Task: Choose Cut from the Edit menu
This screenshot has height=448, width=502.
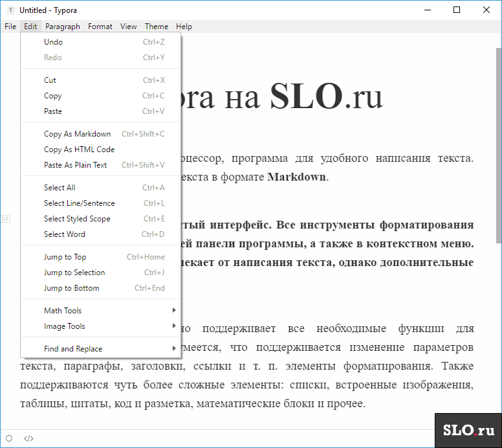Action: pyautogui.click(x=101, y=80)
